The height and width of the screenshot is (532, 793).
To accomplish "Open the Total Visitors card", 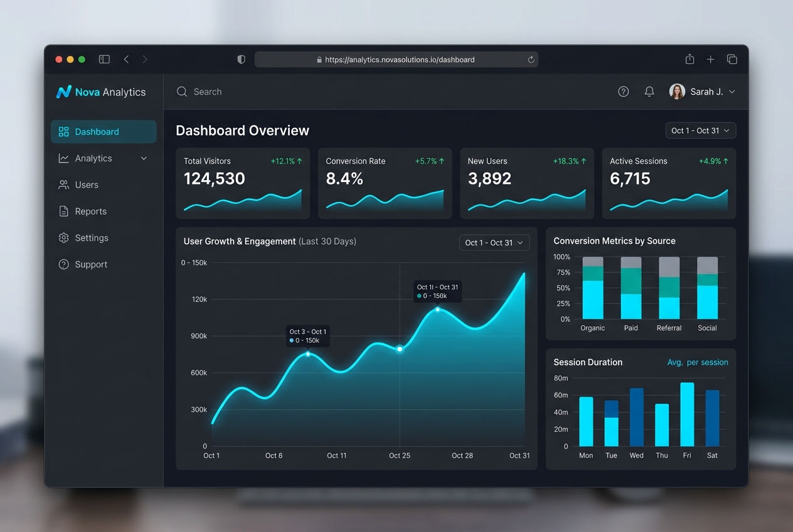I will pos(243,183).
